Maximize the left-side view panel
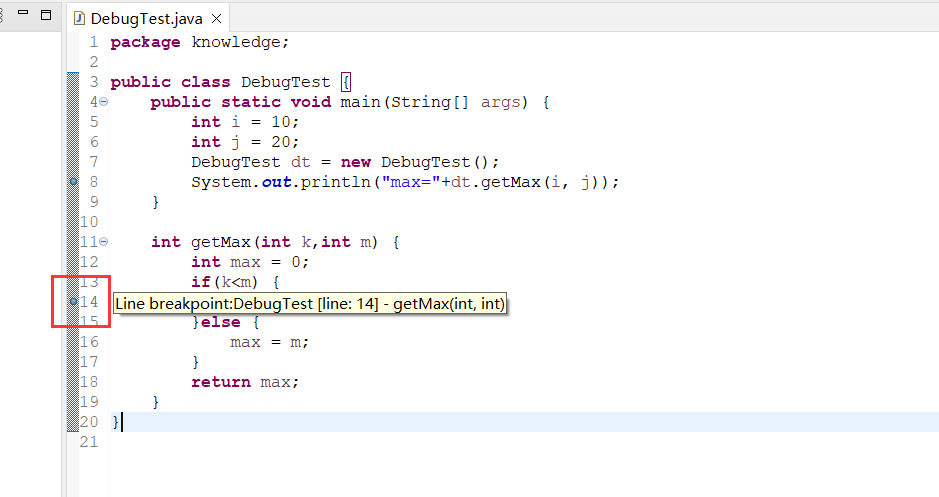 (x=46, y=14)
